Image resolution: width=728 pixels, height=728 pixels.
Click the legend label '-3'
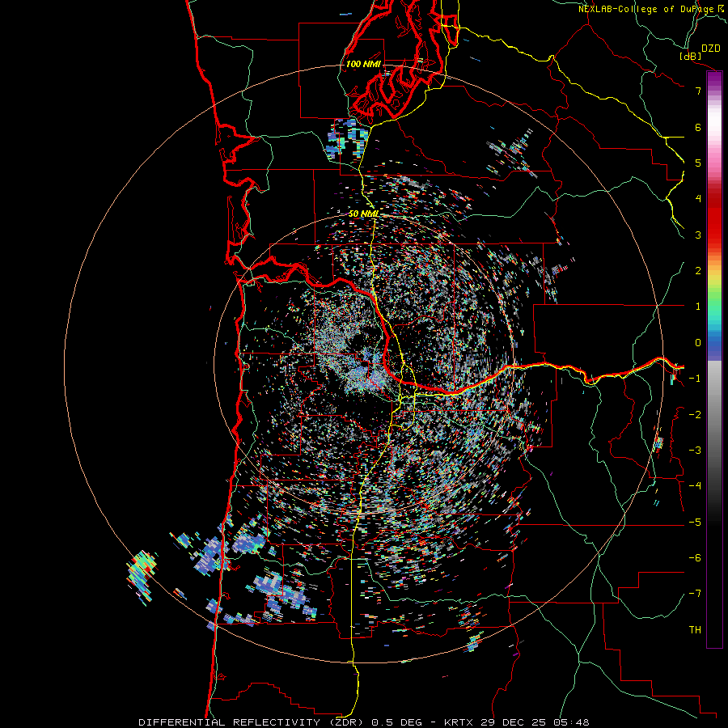[695, 450]
